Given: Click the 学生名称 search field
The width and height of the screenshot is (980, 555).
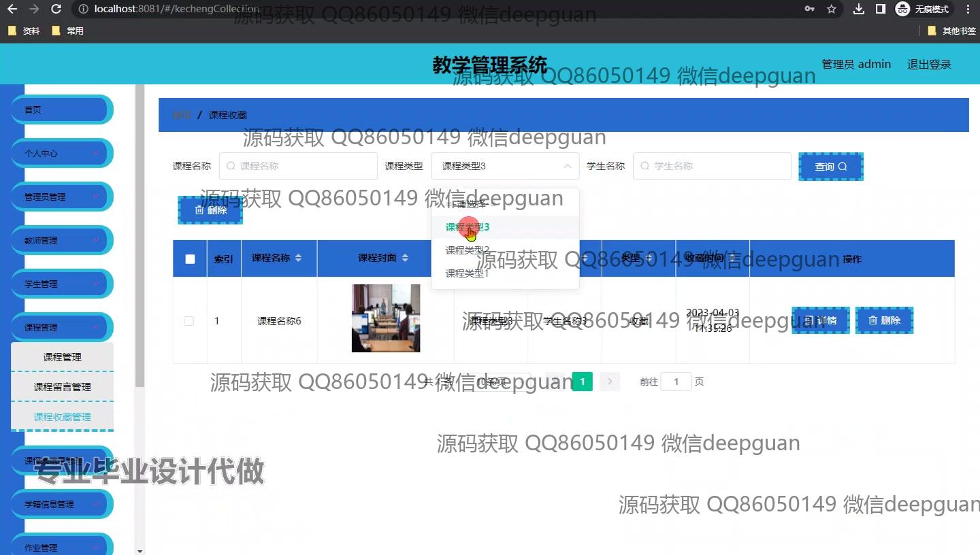Looking at the screenshot, I should pyautogui.click(x=712, y=166).
